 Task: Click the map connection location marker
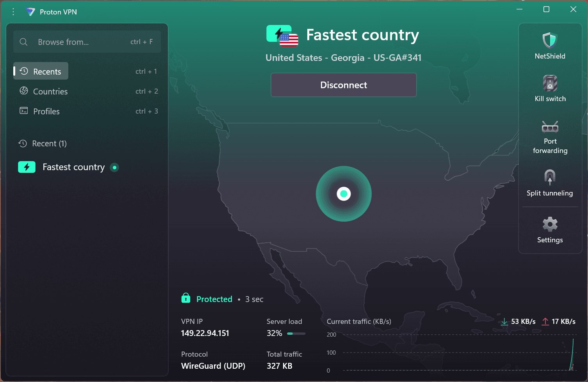pyautogui.click(x=344, y=194)
